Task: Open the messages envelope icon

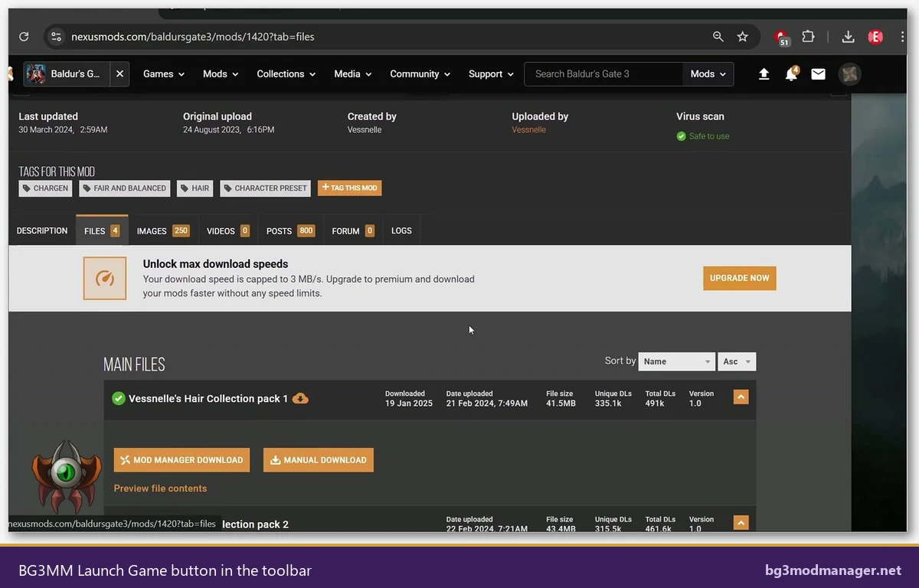Action: point(818,74)
